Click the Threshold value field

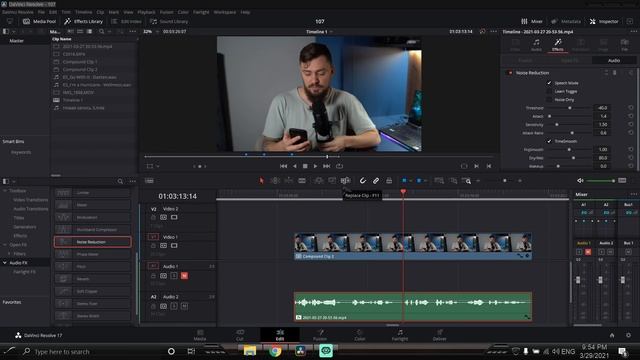[602, 108]
